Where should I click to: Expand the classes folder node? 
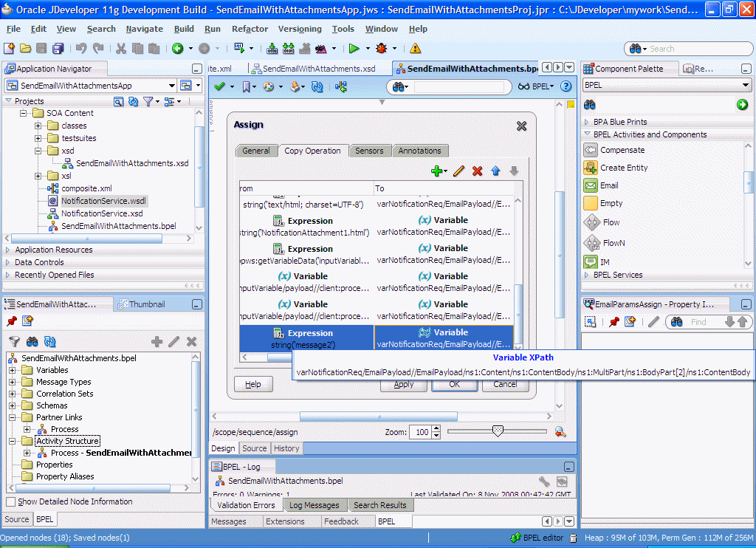click(38, 126)
